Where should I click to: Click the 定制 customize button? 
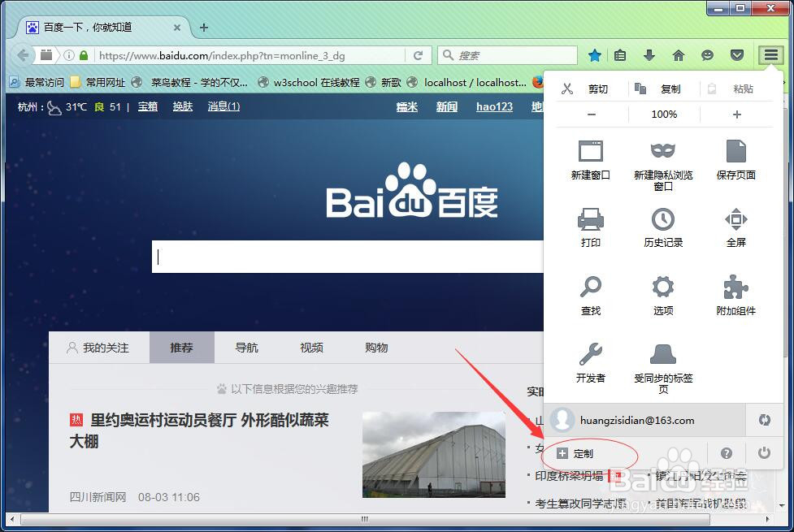575,453
